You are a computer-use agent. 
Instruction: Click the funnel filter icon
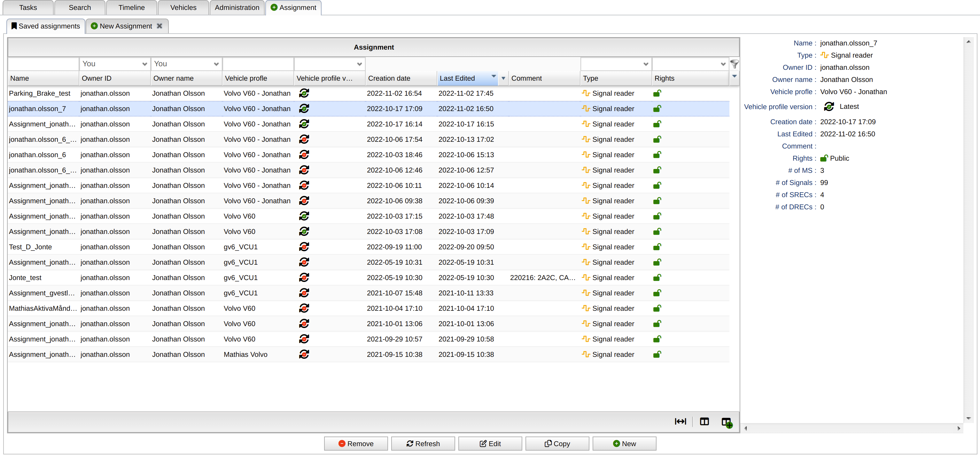734,64
